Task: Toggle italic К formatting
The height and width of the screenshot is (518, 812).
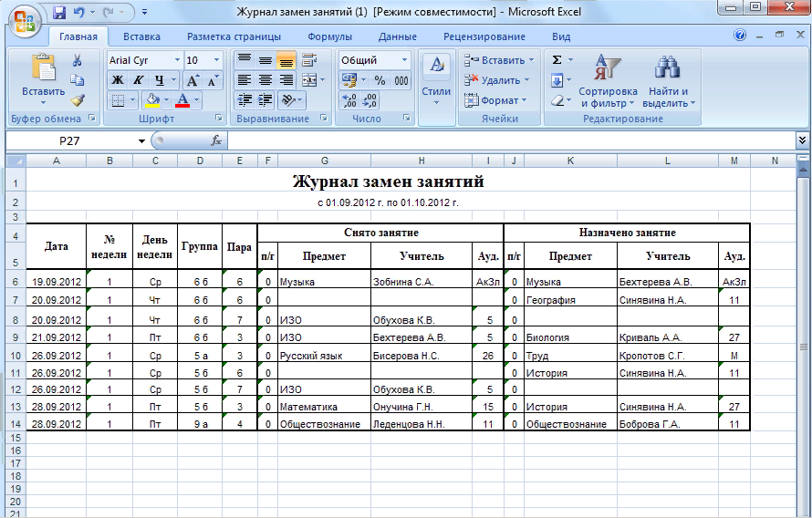Action: coord(139,80)
